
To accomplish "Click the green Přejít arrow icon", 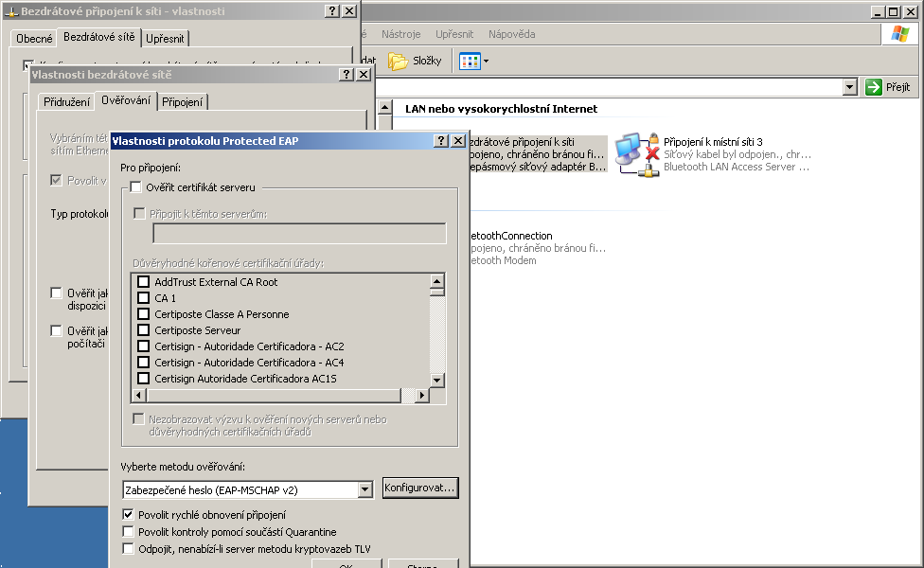I will pos(874,87).
